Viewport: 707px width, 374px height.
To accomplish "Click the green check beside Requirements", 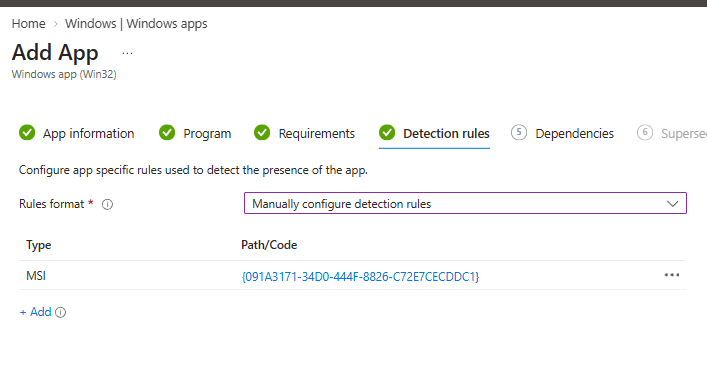I will coord(262,133).
